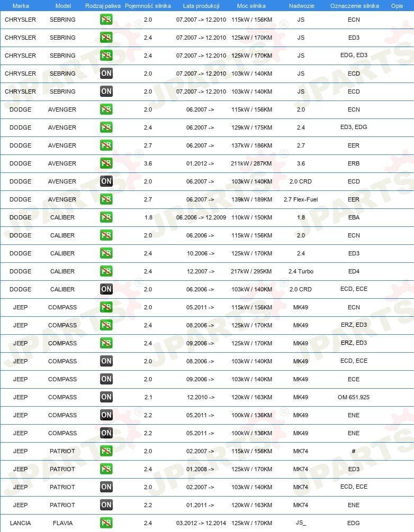414x532 pixels.
Task: Click petrol icon in Compass 2.4 09.2006 row
Action: click(106, 343)
